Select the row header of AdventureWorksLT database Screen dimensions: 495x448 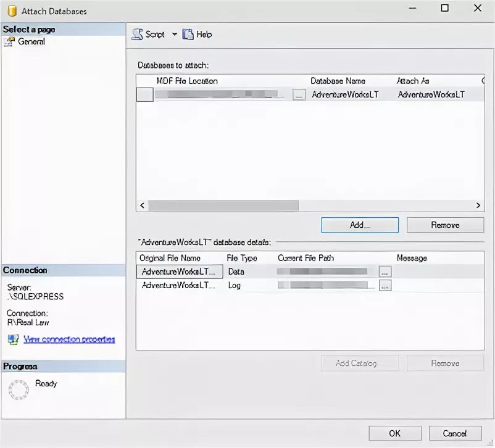(145, 94)
